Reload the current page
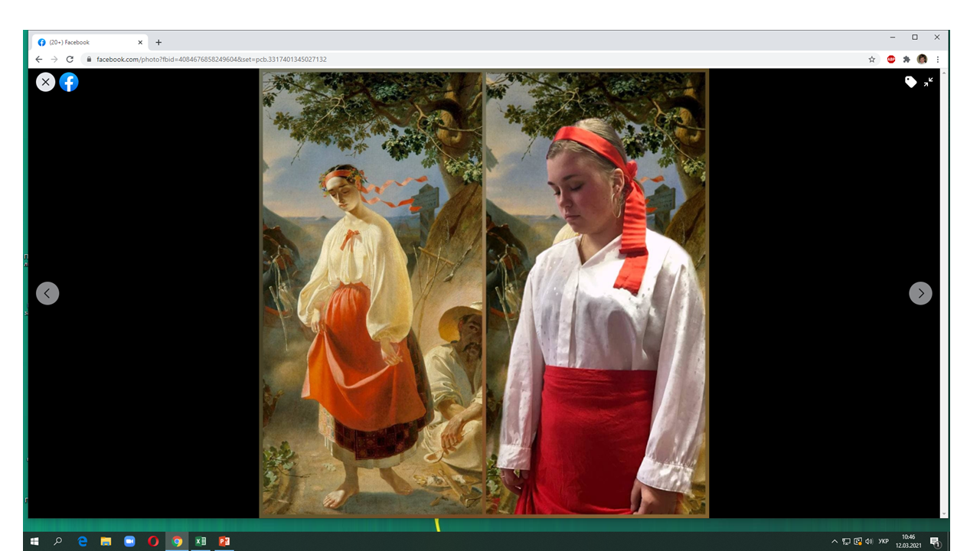980x551 pixels. (70, 60)
